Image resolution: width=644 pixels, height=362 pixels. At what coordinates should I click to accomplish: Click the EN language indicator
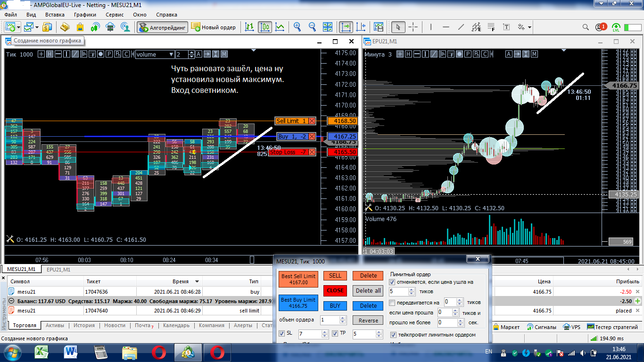(x=488, y=352)
